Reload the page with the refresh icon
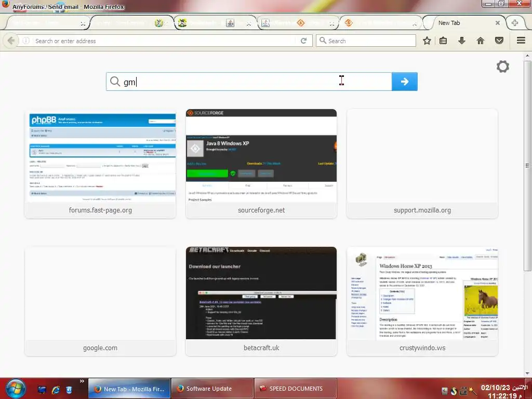This screenshot has height=399, width=532. point(303,41)
